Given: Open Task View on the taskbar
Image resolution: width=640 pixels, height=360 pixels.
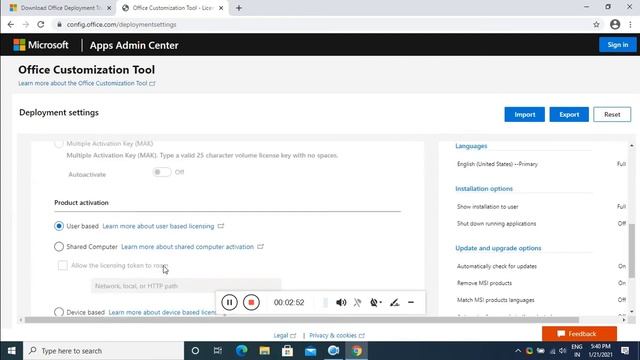Looking at the screenshot, I should click(x=218, y=351).
